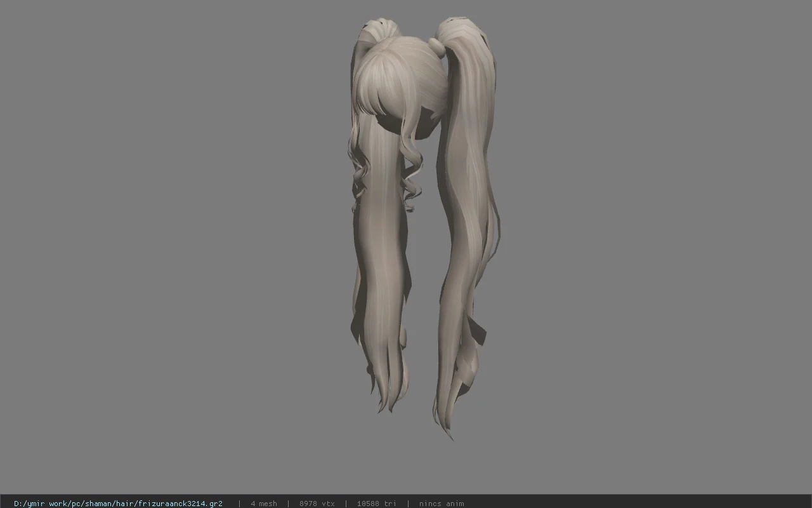Click the '10588 tri' triangle count
This screenshot has height=508, width=812.
376,504
